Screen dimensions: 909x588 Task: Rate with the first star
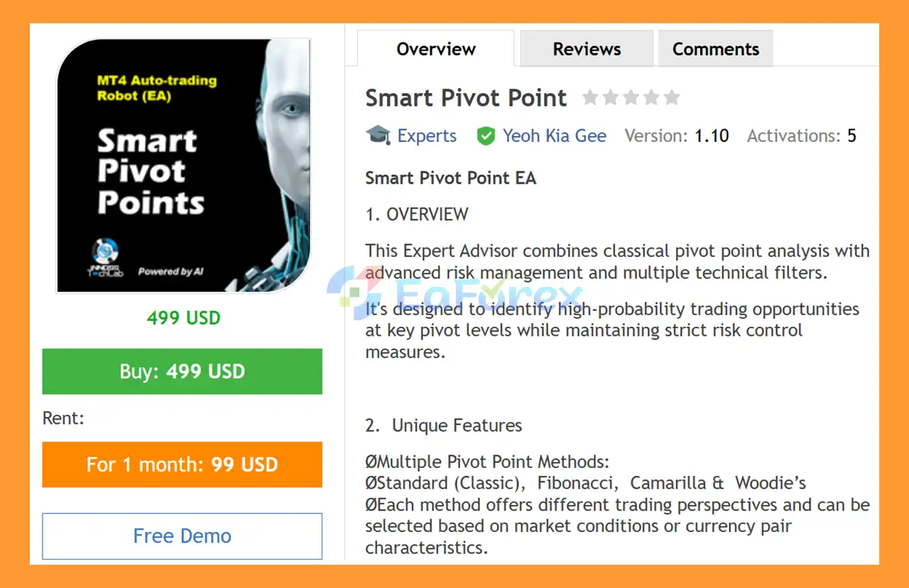(x=590, y=98)
